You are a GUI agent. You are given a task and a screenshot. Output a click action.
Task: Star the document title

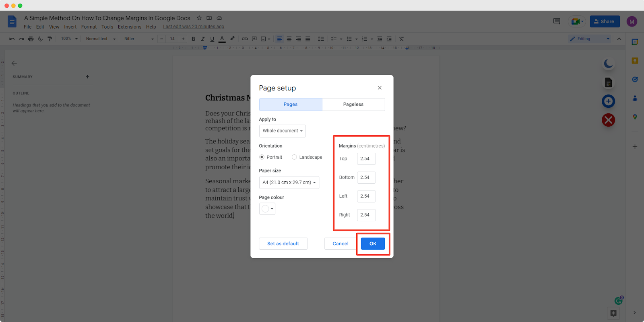point(199,18)
